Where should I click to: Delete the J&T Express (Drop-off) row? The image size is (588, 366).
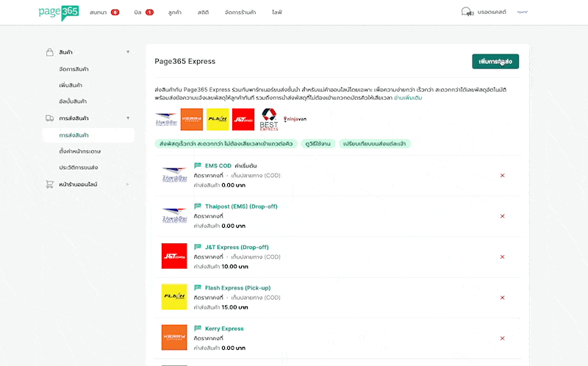pos(503,257)
